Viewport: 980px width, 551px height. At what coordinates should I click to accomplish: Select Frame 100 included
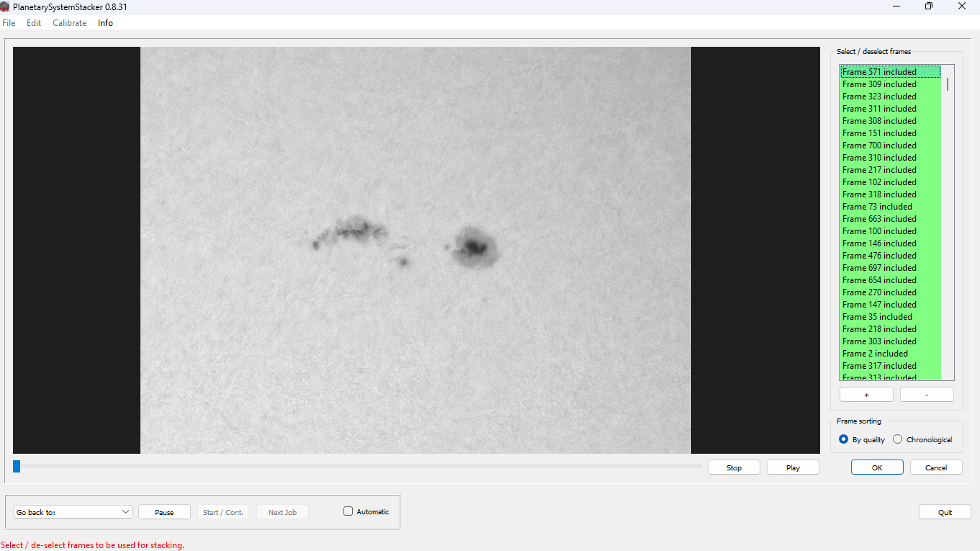pyautogui.click(x=891, y=231)
